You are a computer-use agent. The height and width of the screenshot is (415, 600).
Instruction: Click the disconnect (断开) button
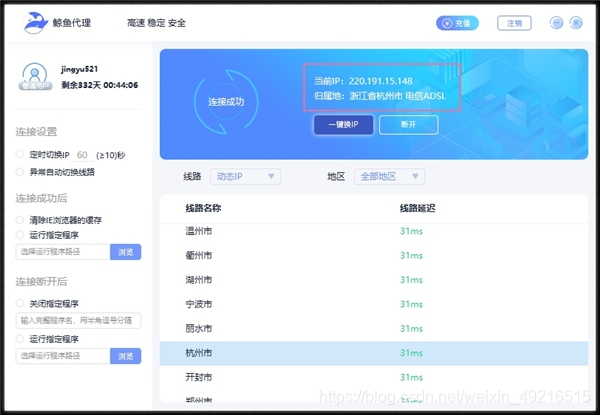408,125
